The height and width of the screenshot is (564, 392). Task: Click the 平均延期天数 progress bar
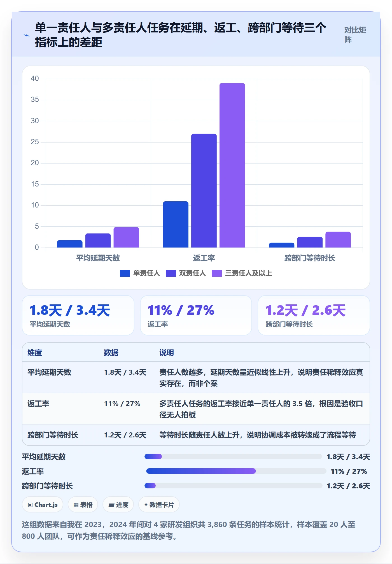pos(233,456)
